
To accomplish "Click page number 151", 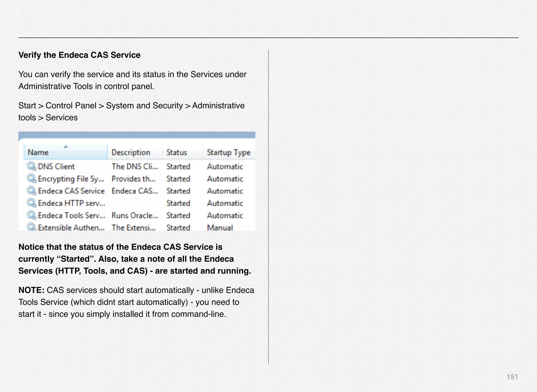I will coord(512,377).
